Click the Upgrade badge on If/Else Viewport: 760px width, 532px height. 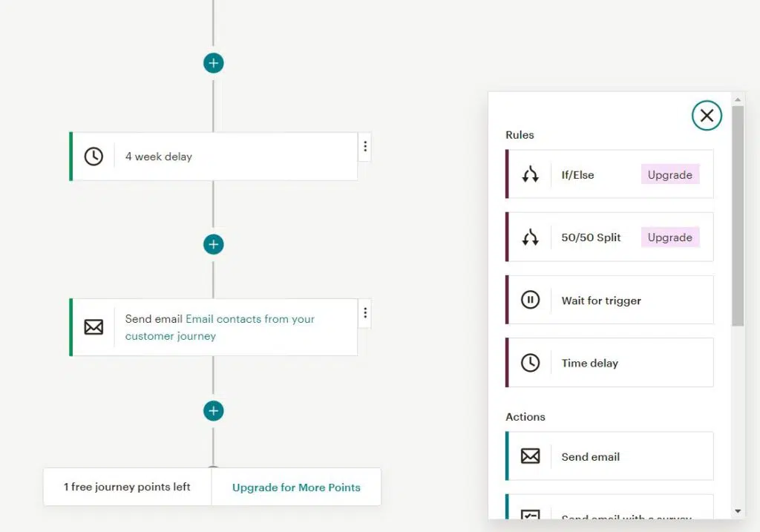(x=670, y=174)
